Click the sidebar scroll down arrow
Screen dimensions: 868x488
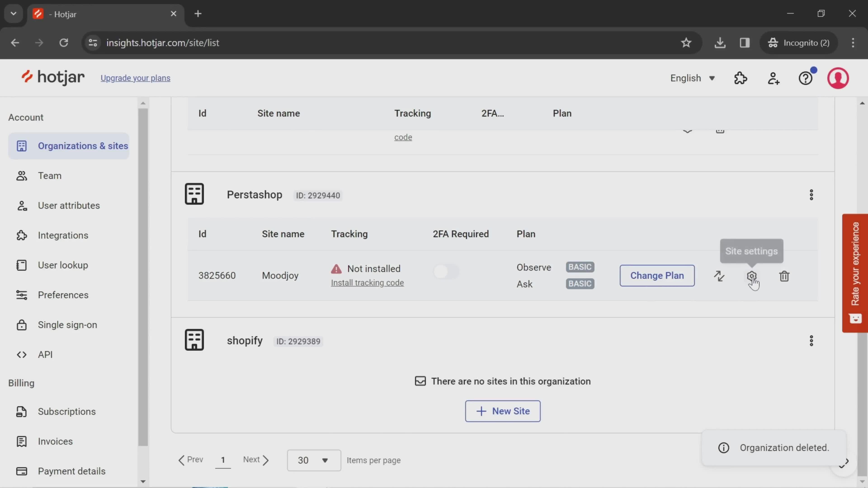click(143, 482)
